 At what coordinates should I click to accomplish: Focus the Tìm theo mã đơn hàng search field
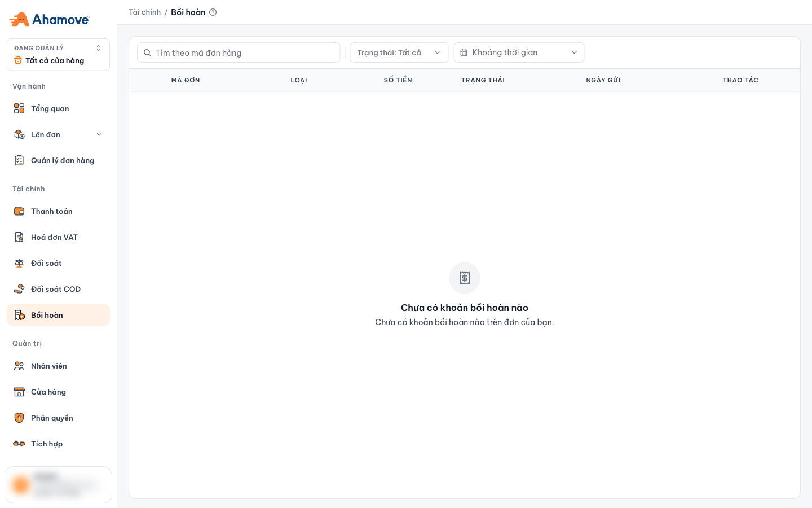(x=239, y=52)
